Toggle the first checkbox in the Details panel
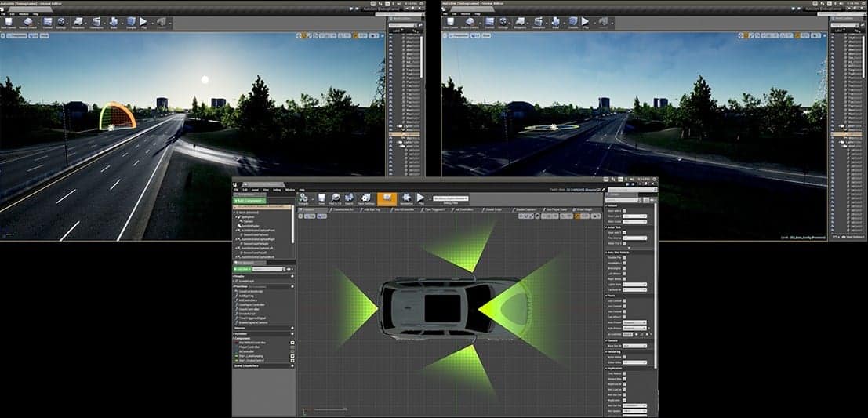Screen dimensions: 868x418 click(624, 210)
